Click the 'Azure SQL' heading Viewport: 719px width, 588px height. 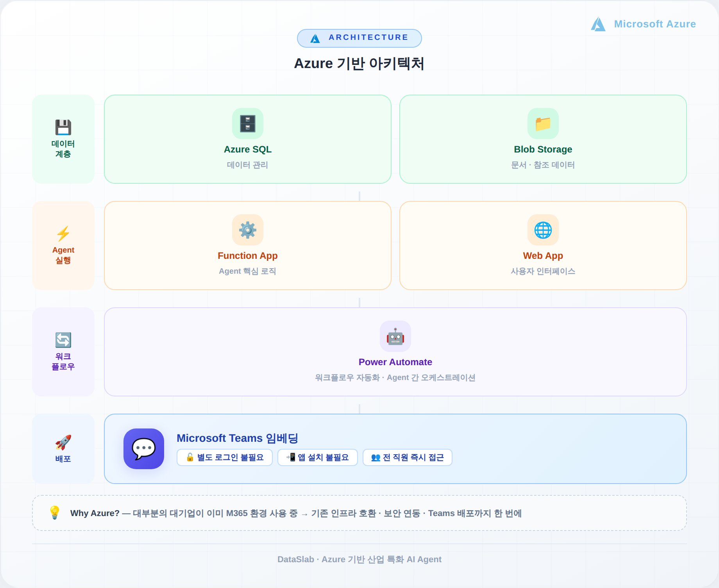tap(248, 149)
